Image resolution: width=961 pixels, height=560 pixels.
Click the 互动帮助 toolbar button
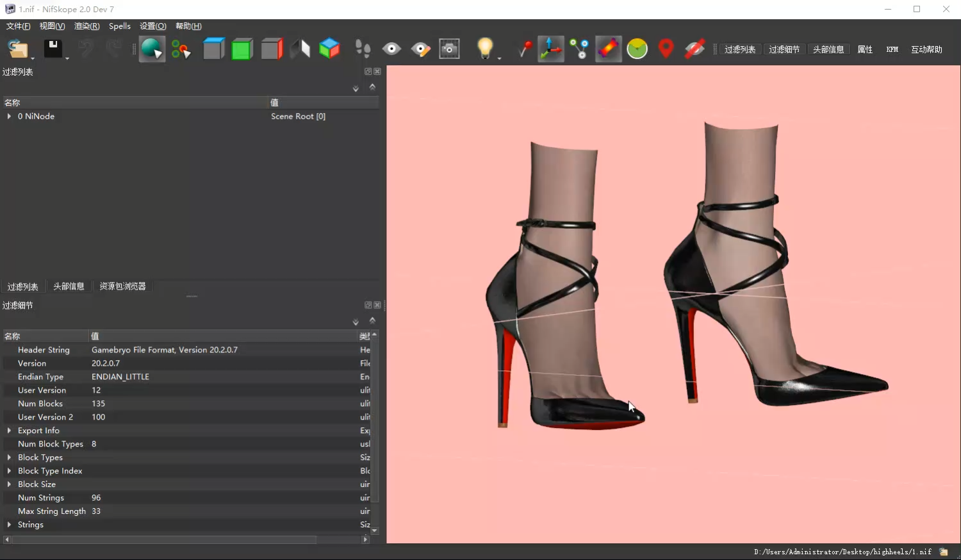pyautogui.click(x=926, y=49)
